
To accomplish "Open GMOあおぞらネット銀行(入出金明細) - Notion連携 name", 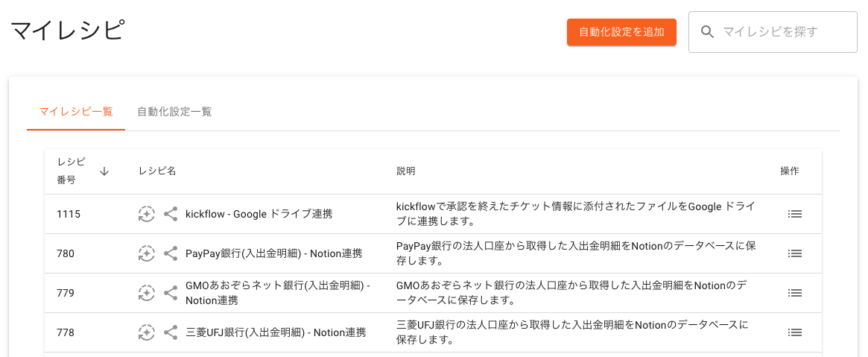I will pos(278,294).
